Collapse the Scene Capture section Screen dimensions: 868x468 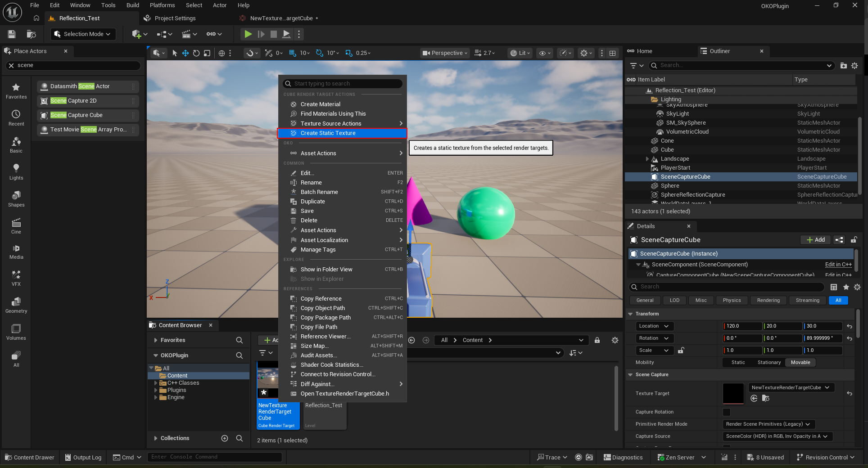tap(631, 375)
